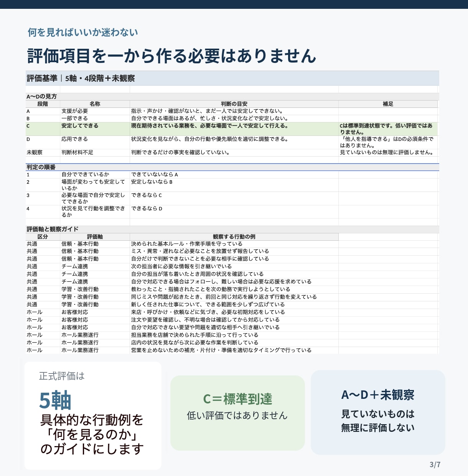Click the cell '自分でできているか'

click(85, 174)
